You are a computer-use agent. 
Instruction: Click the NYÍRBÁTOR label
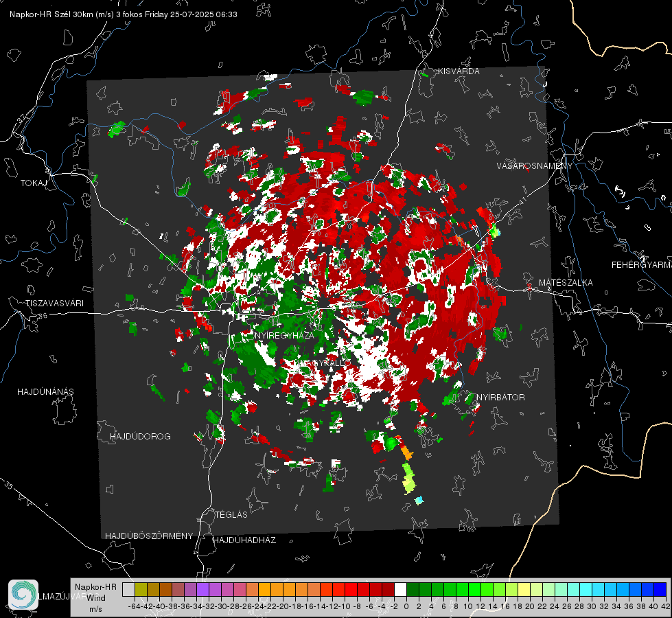(500, 398)
